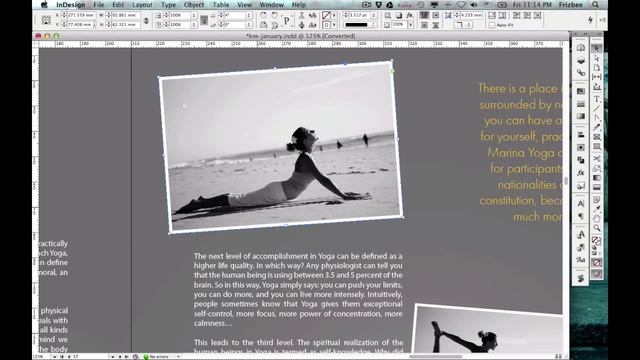Toggle constrain proportions for width and height
640x360 pixels.
pos(146,20)
